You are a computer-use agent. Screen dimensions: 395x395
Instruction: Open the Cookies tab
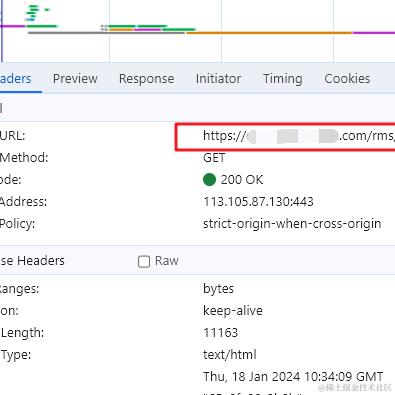[347, 79]
